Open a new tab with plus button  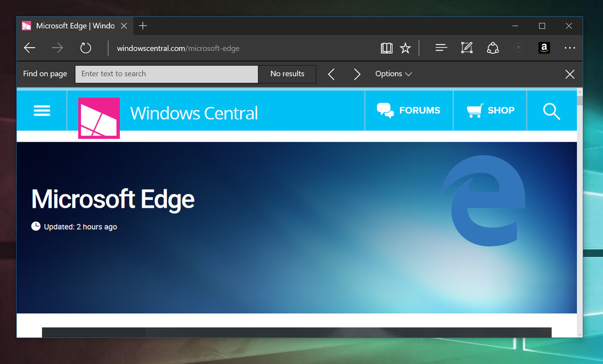pyautogui.click(x=143, y=26)
